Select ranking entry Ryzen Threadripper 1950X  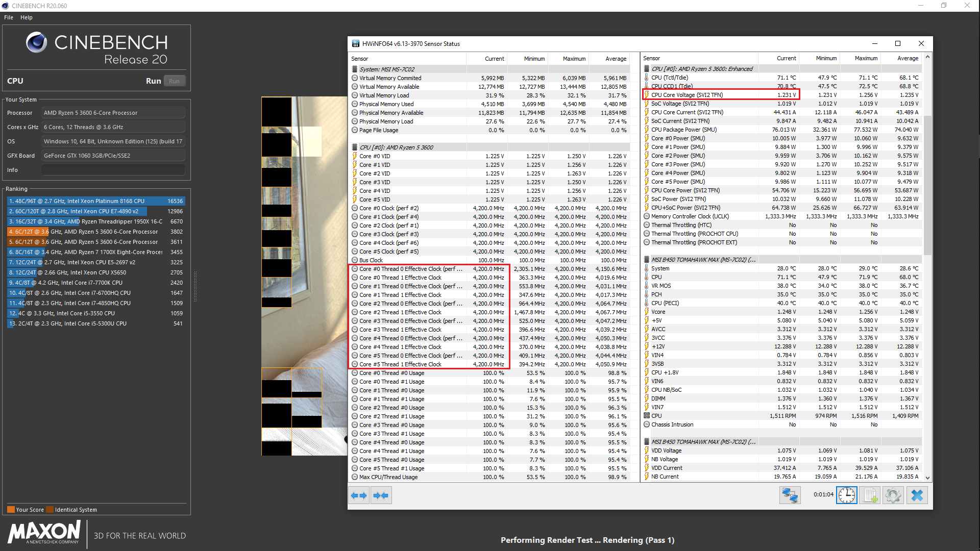point(96,221)
